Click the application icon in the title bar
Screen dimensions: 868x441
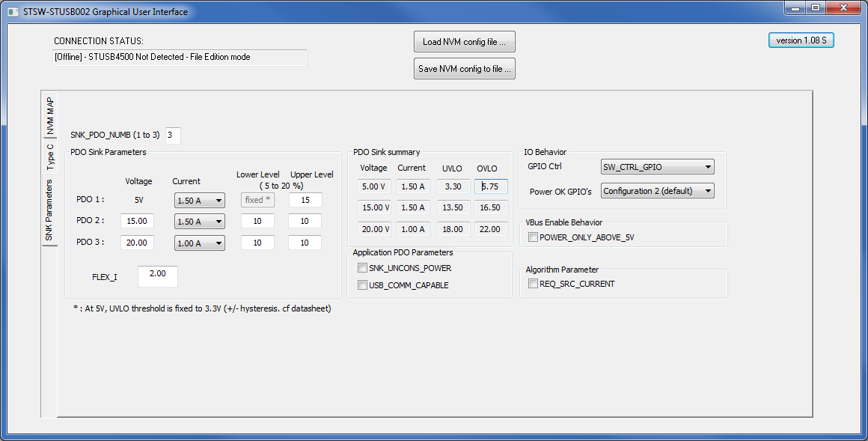[13, 12]
